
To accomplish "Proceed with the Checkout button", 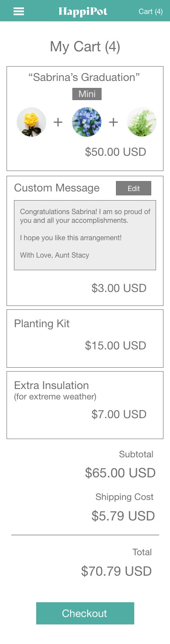I will coord(85,614).
